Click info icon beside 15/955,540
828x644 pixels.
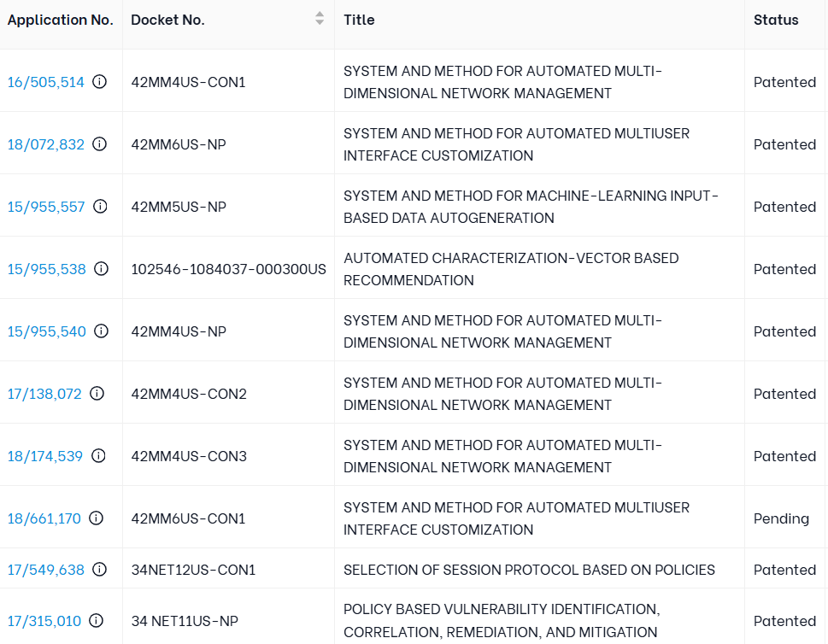[x=101, y=331]
